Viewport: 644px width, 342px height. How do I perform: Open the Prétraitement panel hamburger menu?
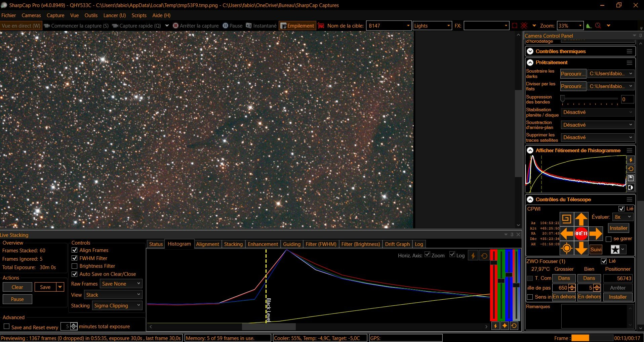click(x=630, y=62)
